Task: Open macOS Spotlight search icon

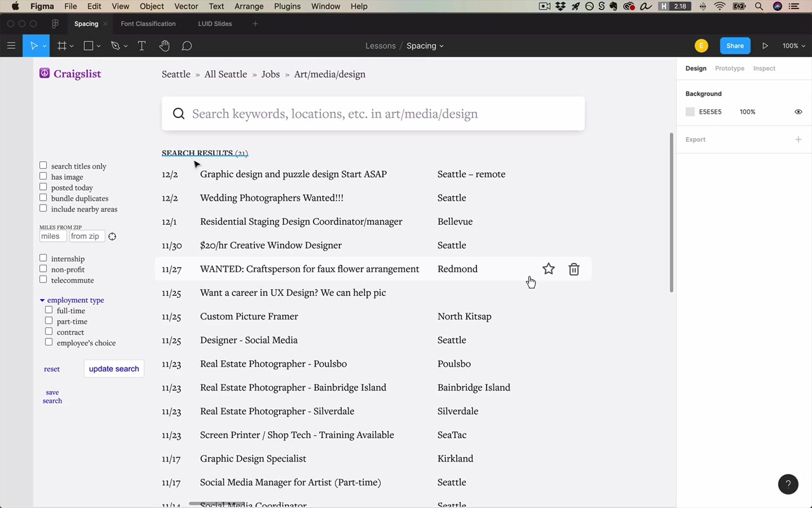Action: (759, 6)
